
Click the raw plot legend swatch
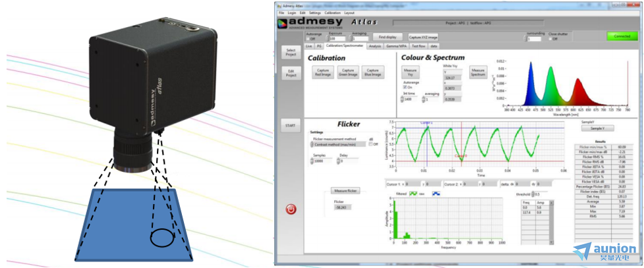point(436,194)
